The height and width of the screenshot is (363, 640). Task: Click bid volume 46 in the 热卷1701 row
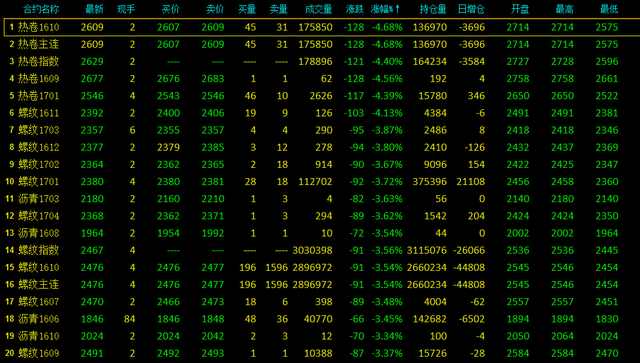point(250,96)
